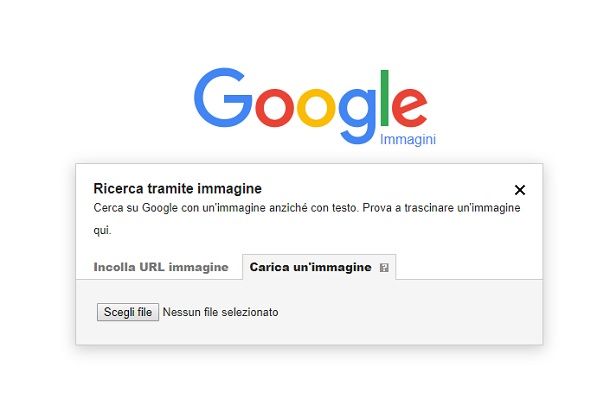The width and height of the screenshot is (610, 405).
Task: Click the green letter l in the logo
Action: [384, 98]
